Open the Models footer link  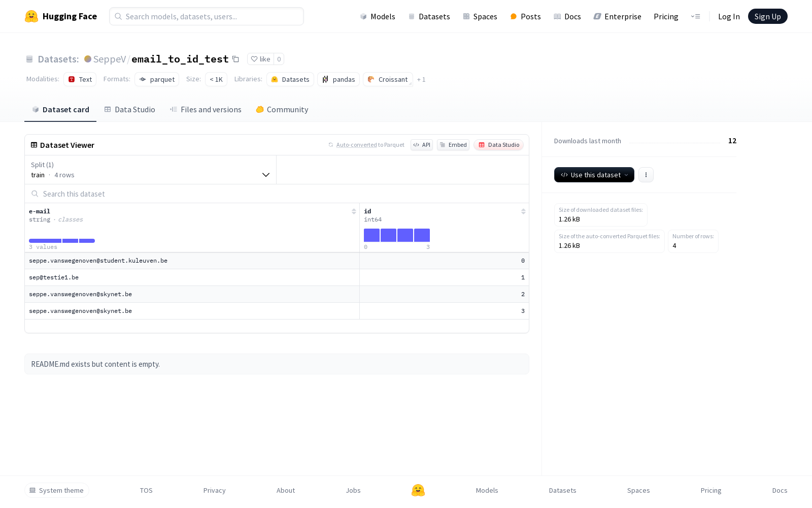[487, 490]
